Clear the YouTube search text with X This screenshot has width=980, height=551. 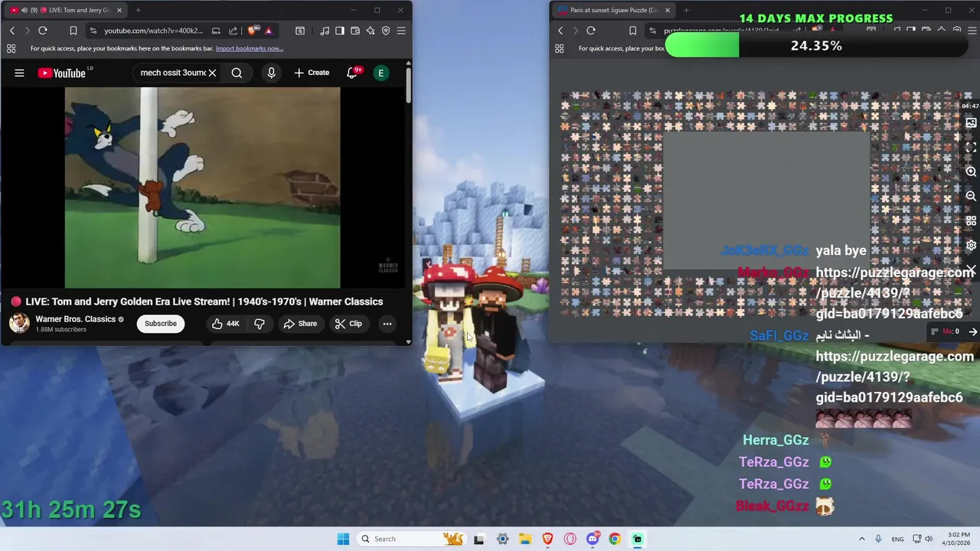click(212, 73)
